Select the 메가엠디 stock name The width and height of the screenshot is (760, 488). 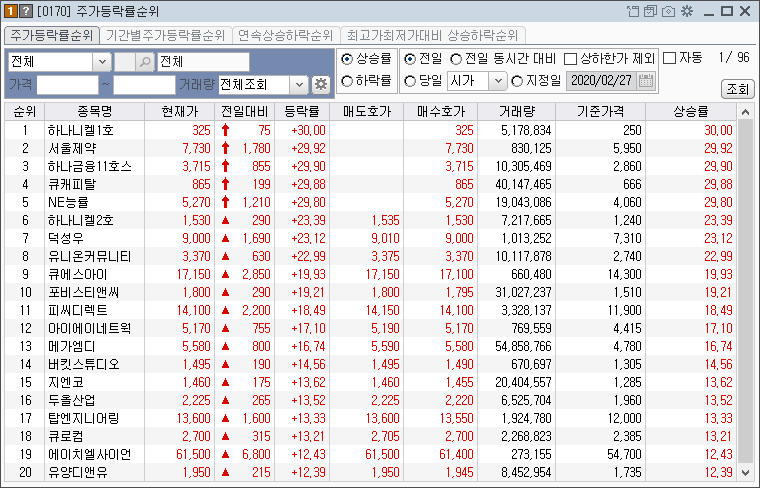click(x=71, y=346)
